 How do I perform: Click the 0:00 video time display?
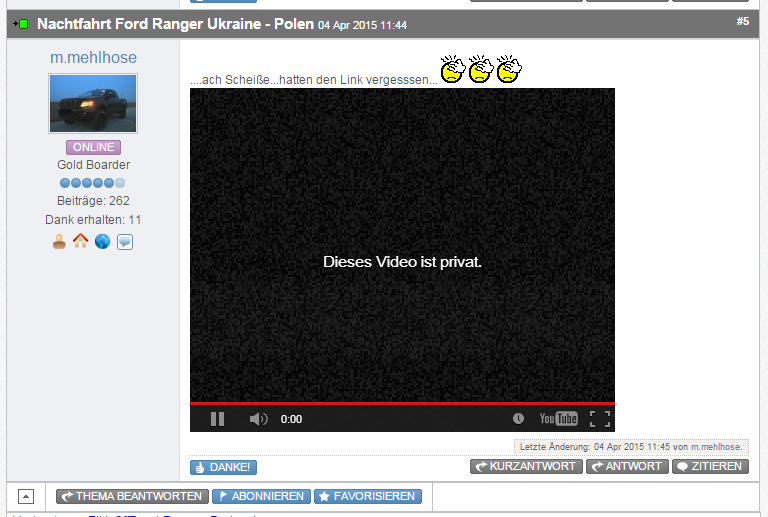pos(291,419)
